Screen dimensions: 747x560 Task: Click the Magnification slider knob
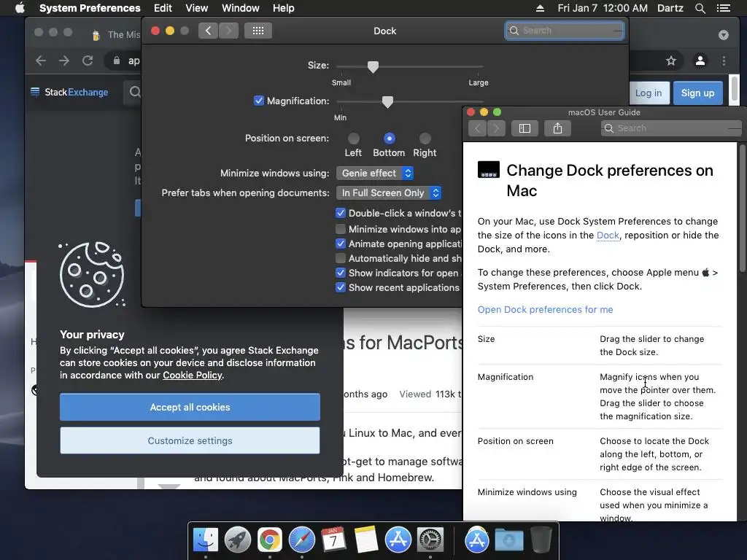click(388, 102)
